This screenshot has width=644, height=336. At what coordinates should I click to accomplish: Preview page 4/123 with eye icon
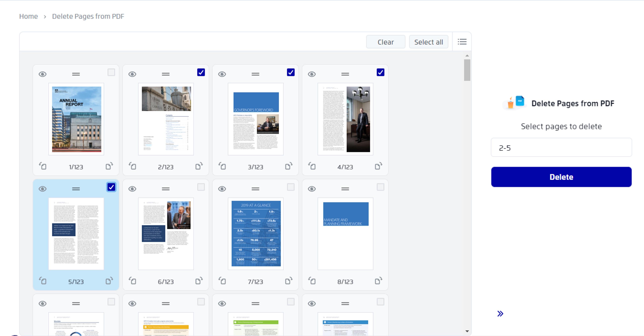[x=312, y=74]
